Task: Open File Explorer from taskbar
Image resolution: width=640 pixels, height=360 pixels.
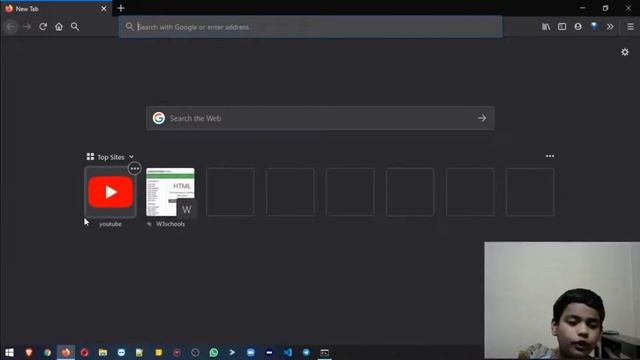Action: 102,353
